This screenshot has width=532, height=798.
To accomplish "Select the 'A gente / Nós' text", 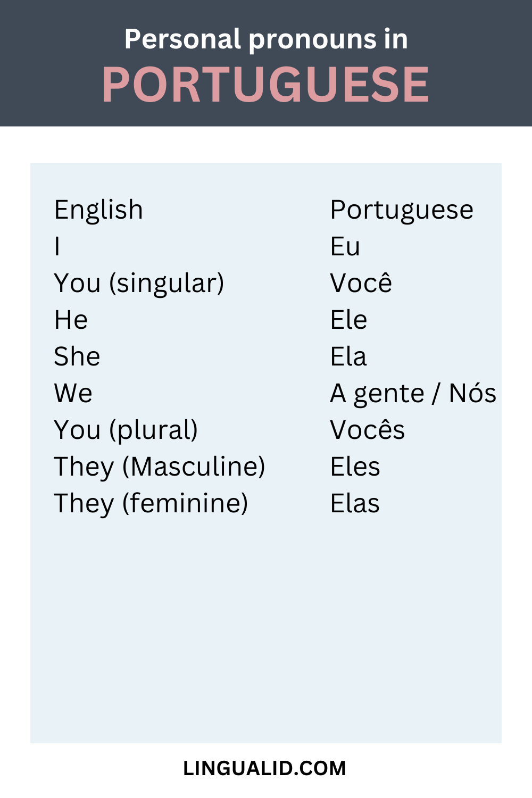I will pos(413,394).
